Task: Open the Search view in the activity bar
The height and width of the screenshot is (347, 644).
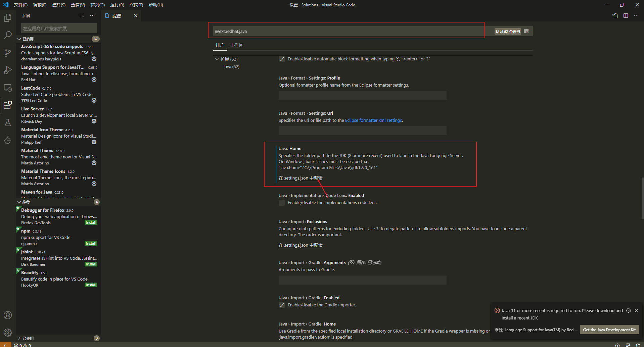Action: coord(7,35)
